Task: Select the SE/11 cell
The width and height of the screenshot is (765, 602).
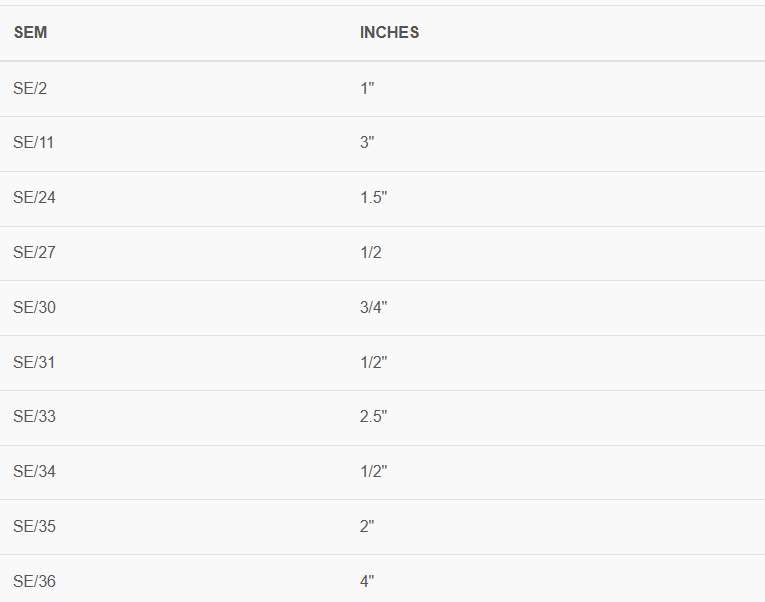Action: pos(33,142)
